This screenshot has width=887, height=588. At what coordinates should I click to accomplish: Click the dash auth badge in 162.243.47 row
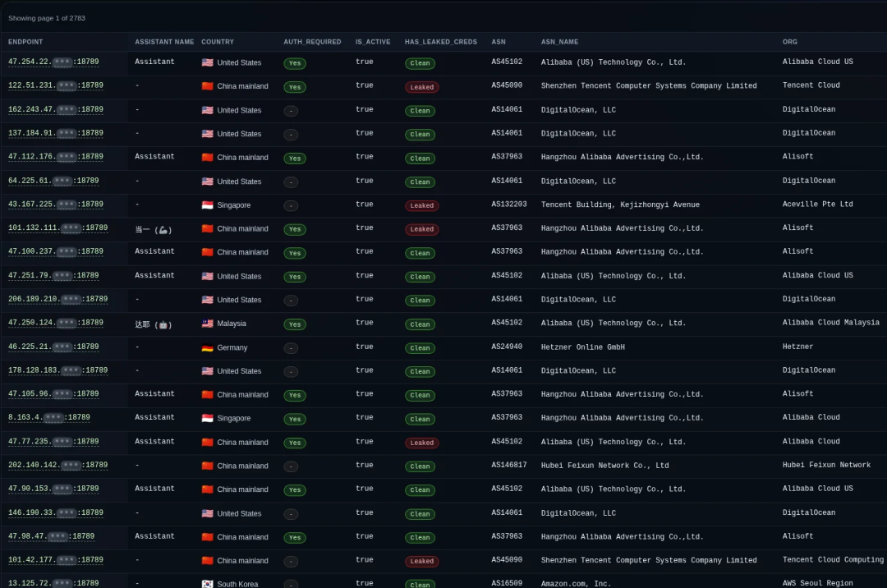(x=291, y=111)
